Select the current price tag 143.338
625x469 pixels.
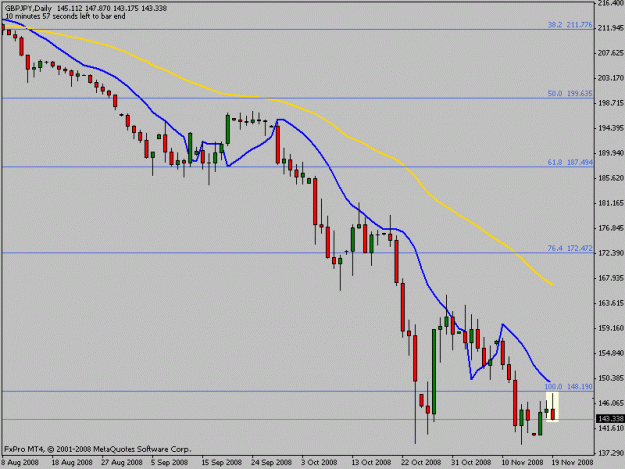click(610, 418)
